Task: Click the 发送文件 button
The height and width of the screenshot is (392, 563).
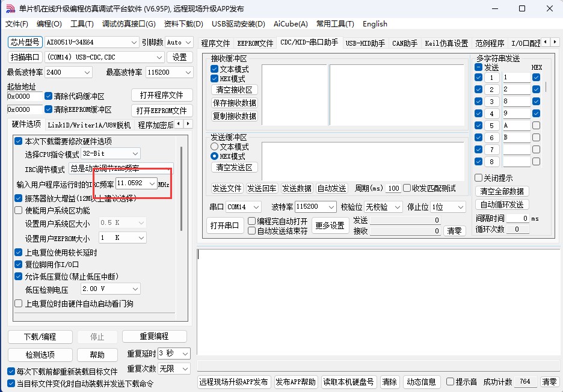Action: pos(227,188)
